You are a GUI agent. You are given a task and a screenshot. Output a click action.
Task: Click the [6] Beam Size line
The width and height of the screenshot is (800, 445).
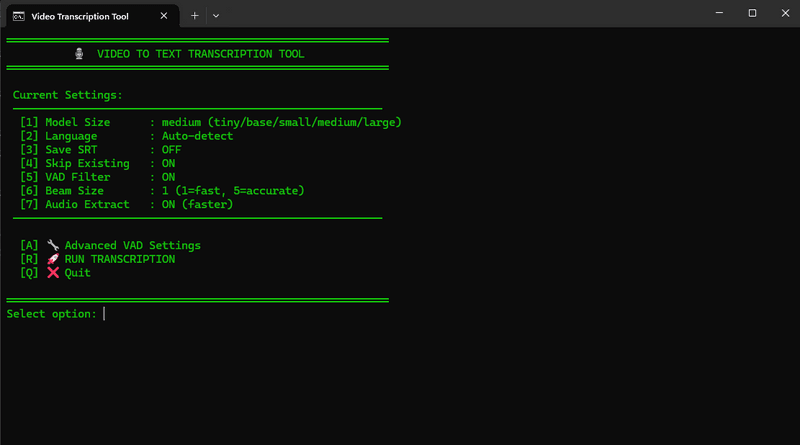162,191
